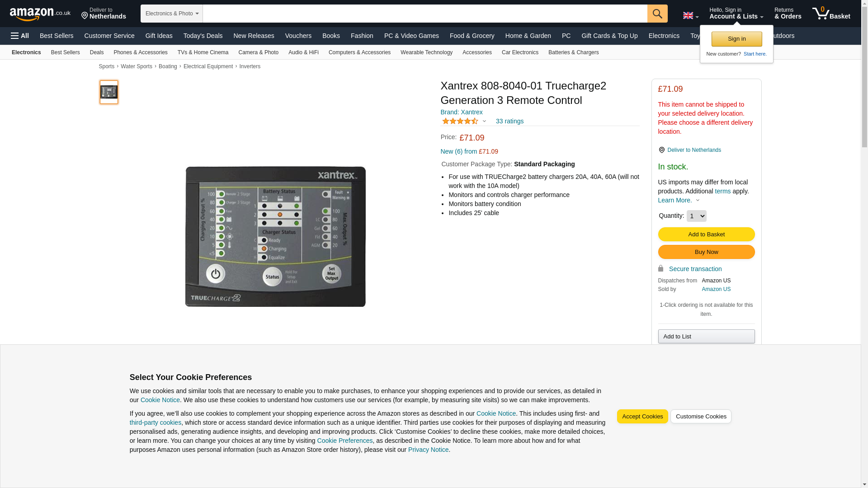Open the Quantity dropdown
This screenshot has width=868, height=488.
tap(696, 216)
